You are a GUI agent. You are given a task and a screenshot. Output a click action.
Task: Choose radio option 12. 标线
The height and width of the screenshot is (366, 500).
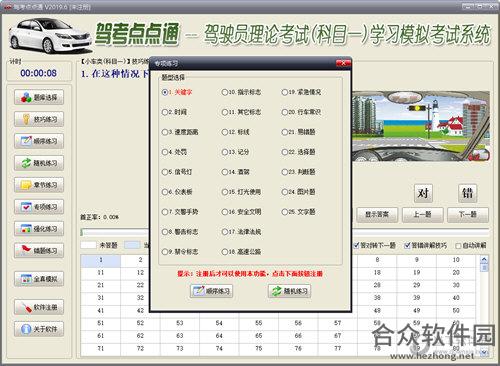pos(236,132)
